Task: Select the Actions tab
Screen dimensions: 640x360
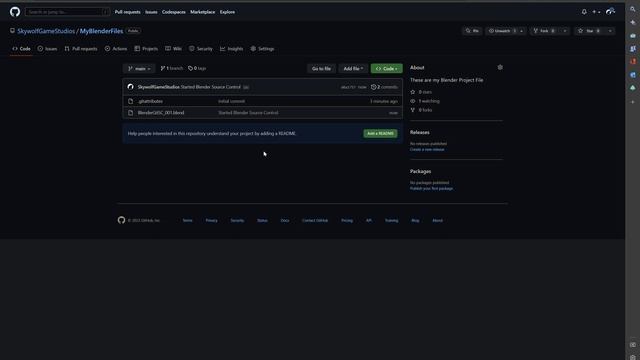Action: 116,49
